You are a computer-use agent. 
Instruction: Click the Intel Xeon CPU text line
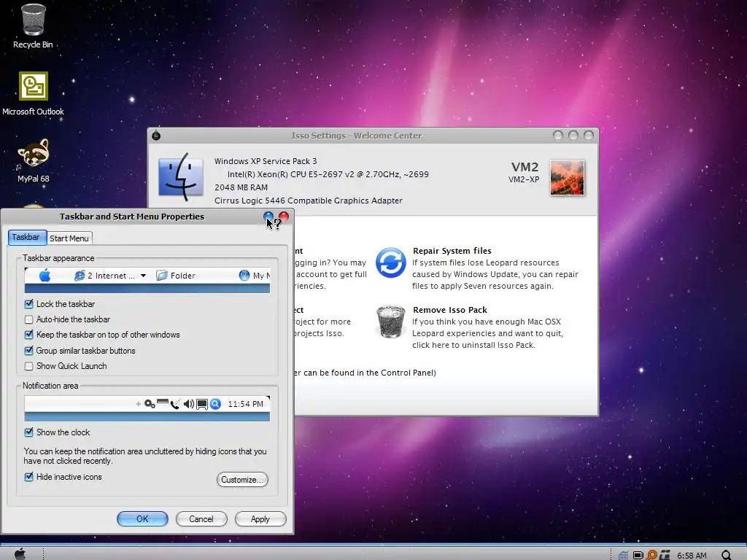pyautogui.click(x=328, y=174)
